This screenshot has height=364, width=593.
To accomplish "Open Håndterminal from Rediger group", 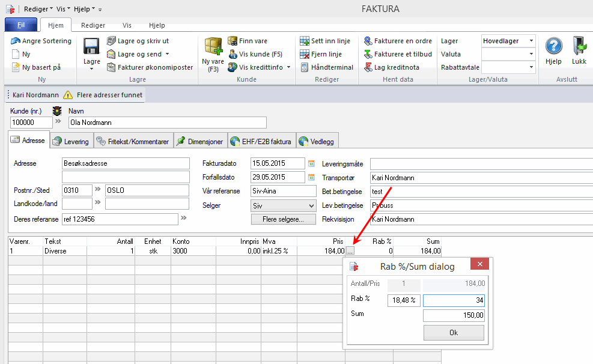I will coord(326,67).
